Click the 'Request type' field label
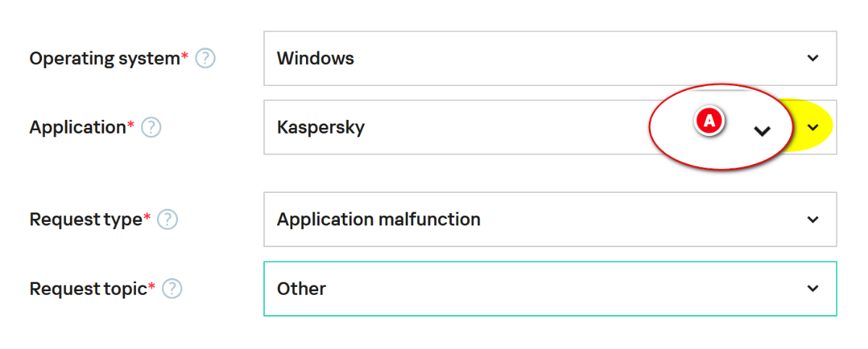The height and width of the screenshot is (349, 868). pyautogui.click(x=86, y=220)
